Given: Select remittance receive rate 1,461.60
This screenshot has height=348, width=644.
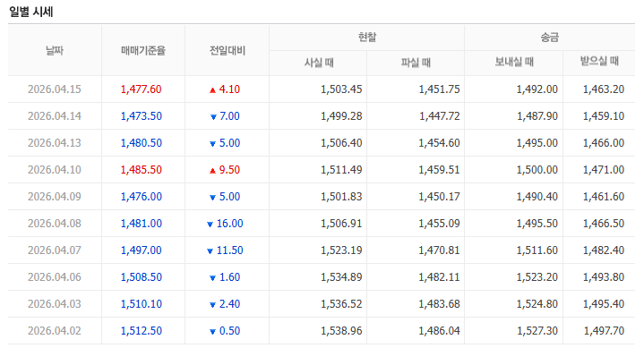Looking at the screenshot, I should (604, 197).
